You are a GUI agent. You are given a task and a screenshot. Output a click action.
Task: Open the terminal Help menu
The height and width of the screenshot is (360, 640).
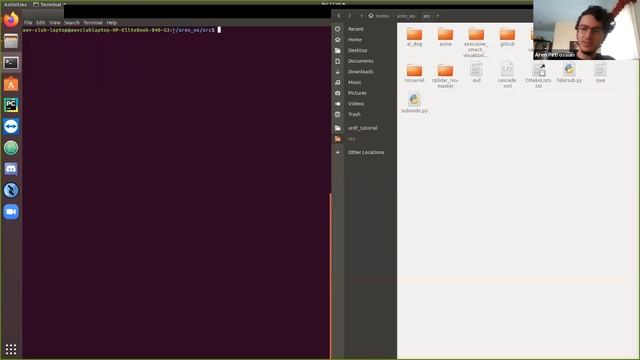point(111,23)
